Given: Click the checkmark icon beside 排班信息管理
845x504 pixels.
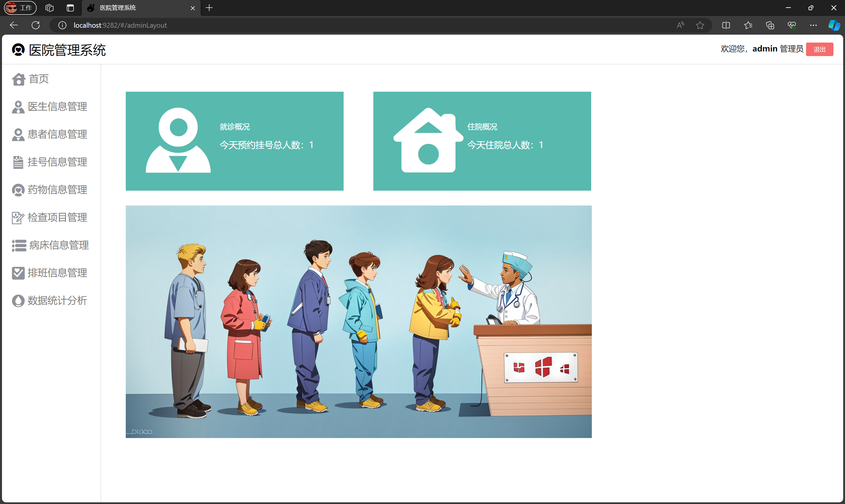Looking at the screenshot, I should [x=18, y=273].
